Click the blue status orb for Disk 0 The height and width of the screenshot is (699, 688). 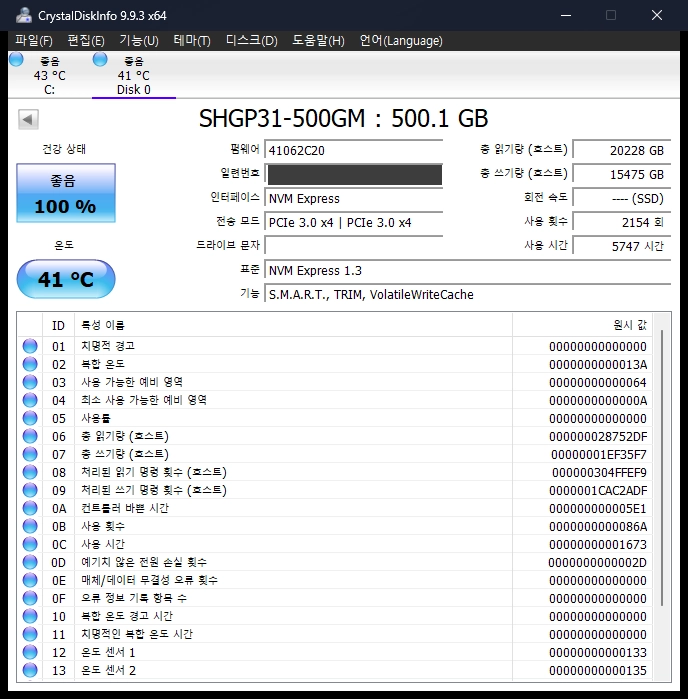pos(100,59)
